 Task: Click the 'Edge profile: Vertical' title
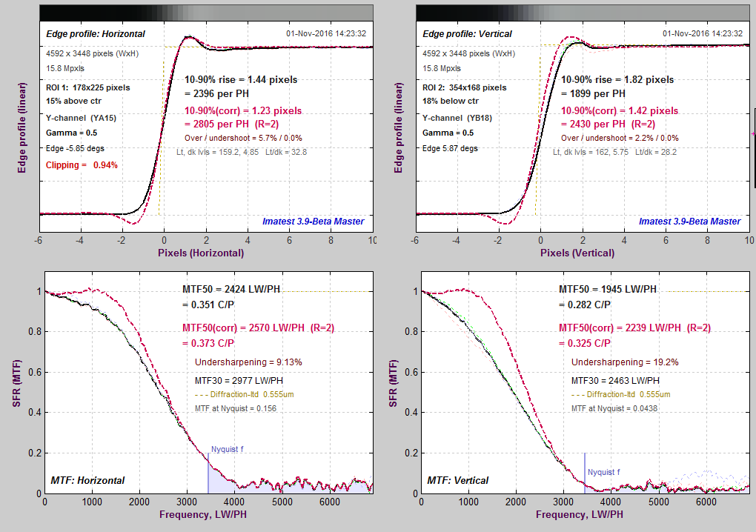(x=467, y=34)
